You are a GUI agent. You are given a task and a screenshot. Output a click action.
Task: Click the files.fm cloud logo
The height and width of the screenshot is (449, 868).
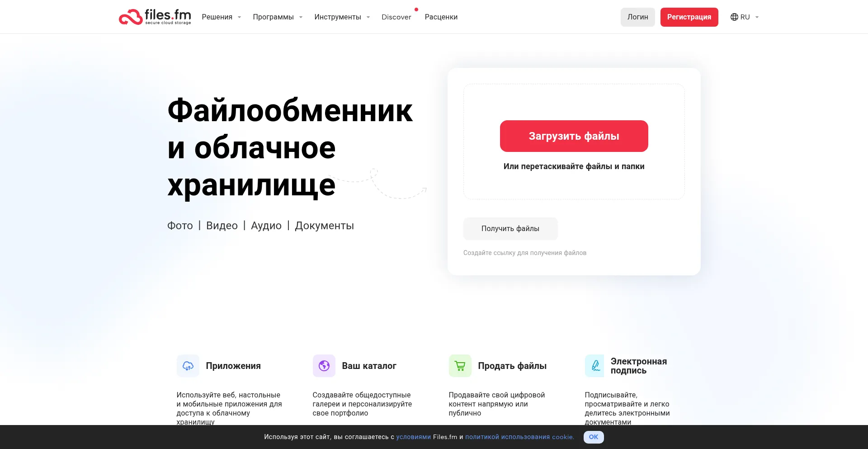pyautogui.click(x=155, y=17)
